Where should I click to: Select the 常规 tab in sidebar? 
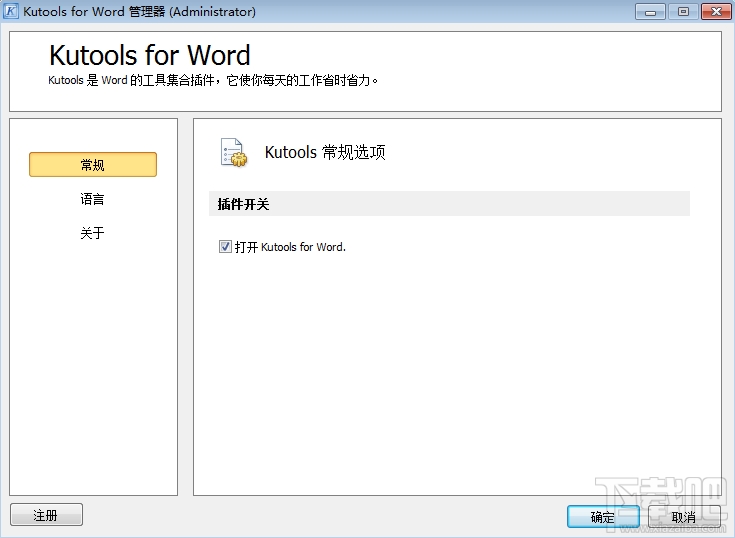tap(93, 164)
